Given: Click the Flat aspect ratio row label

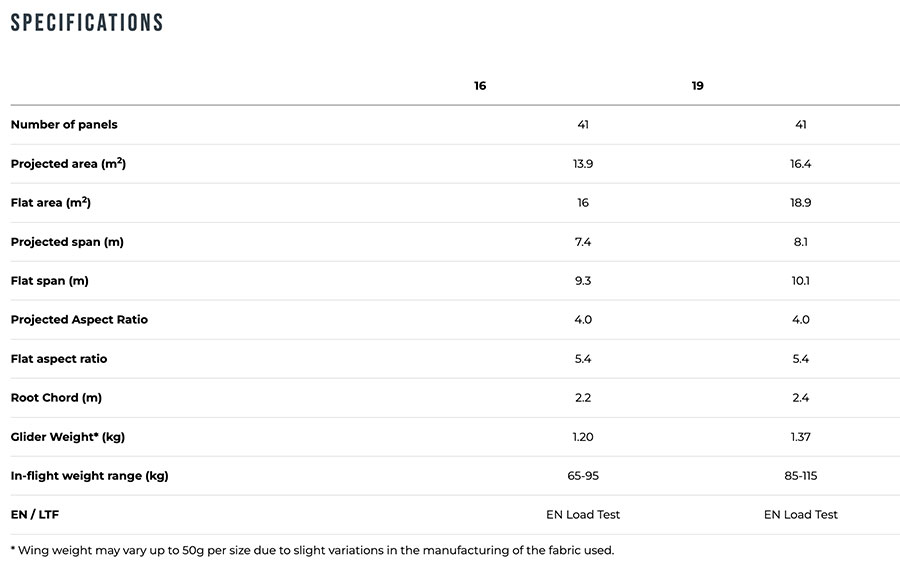Looking at the screenshot, I should (x=59, y=359).
